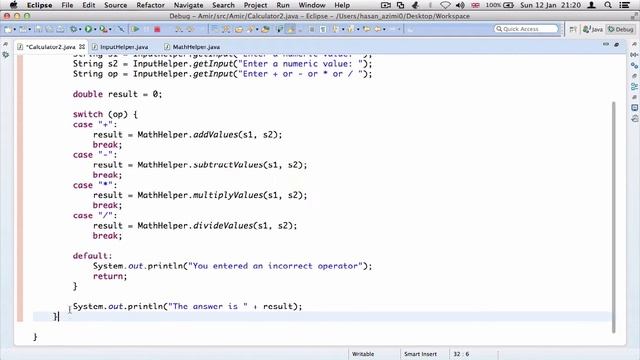Viewport: 640px width, 360px height.
Task: Select the InputHelper.java editor tab
Action: click(124, 47)
